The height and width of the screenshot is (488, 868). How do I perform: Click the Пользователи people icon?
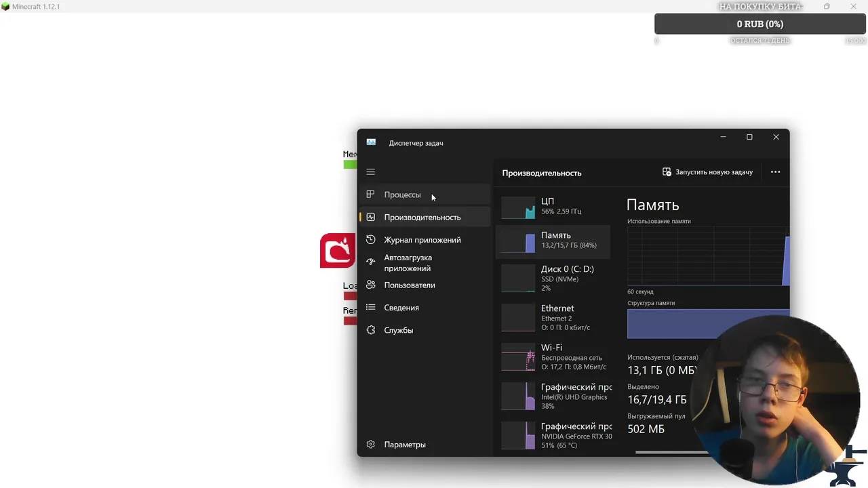(370, 285)
